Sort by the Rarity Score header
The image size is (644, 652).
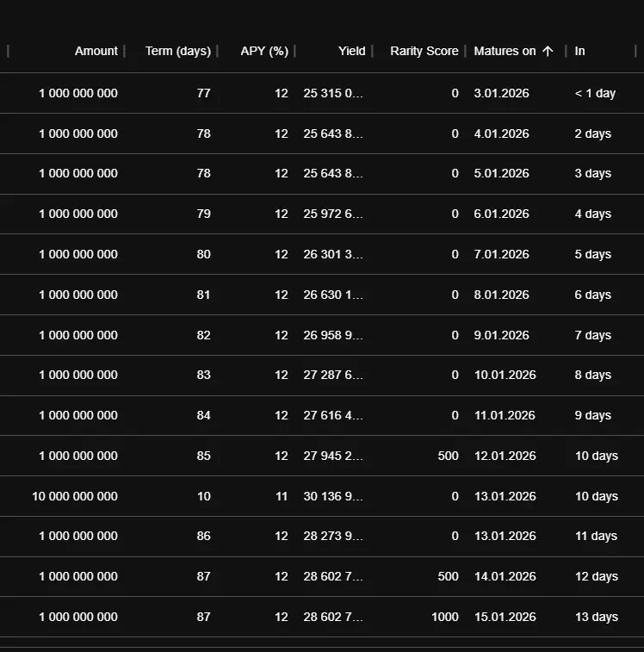click(424, 51)
